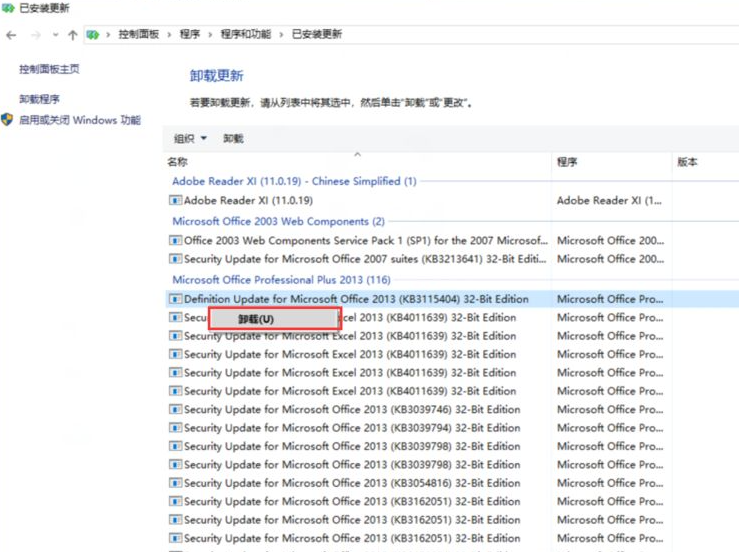The width and height of the screenshot is (739, 552).
Task: Select Adobe Reader XI (11.0.19) update row
Action: pyautogui.click(x=248, y=201)
